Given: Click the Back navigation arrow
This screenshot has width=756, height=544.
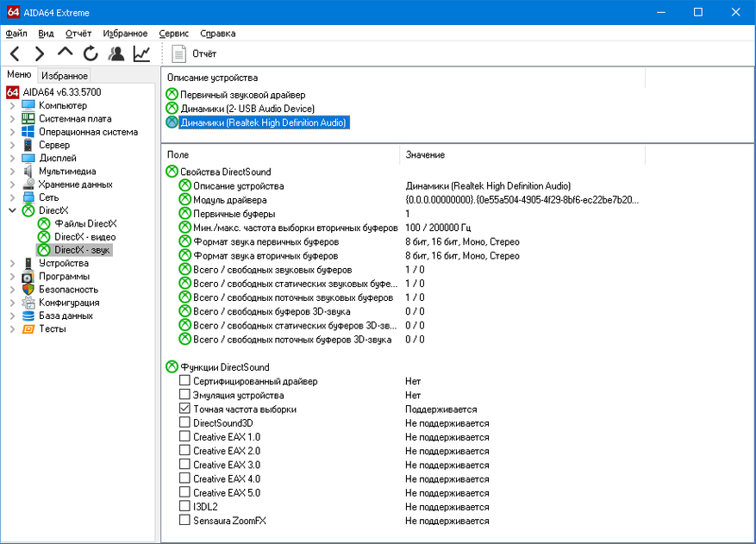Looking at the screenshot, I should coord(15,53).
